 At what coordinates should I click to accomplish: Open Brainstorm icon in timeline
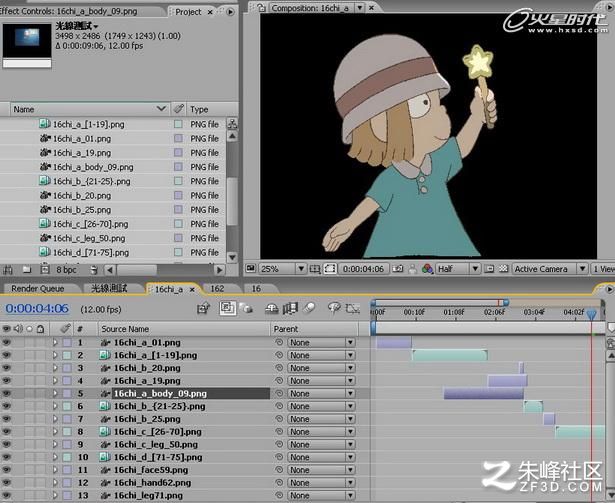[x=334, y=308]
